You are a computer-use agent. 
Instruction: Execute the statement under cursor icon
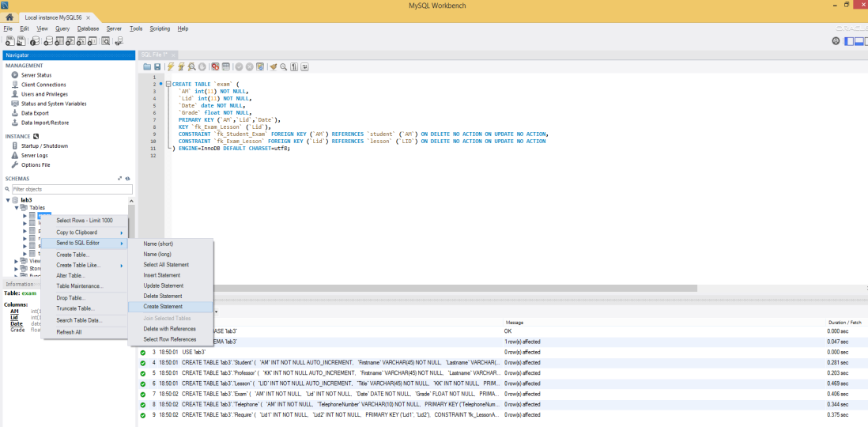pyautogui.click(x=181, y=66)
